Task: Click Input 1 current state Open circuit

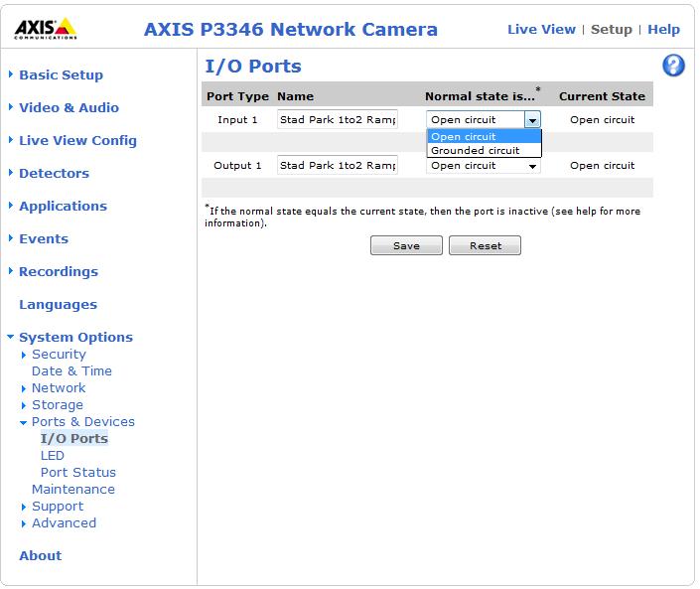Action: [x=603, y=119]
